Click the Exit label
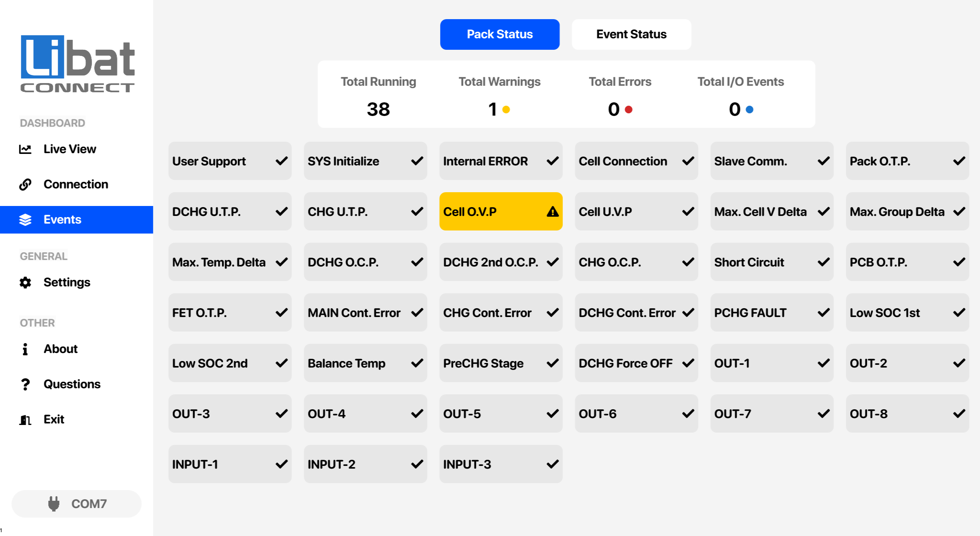The width and height of the screenshot is (980, 536). 54,420
